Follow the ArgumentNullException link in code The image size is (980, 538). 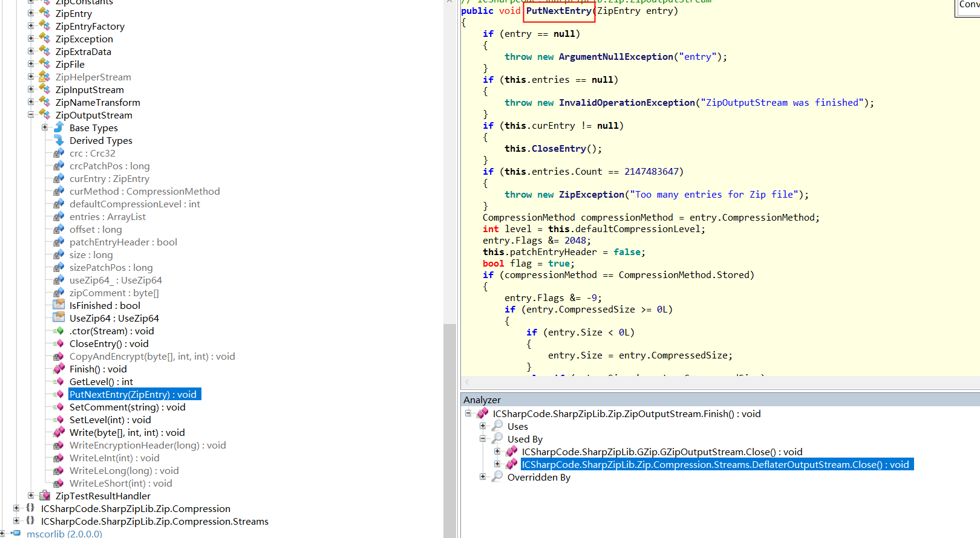point(616,57)
